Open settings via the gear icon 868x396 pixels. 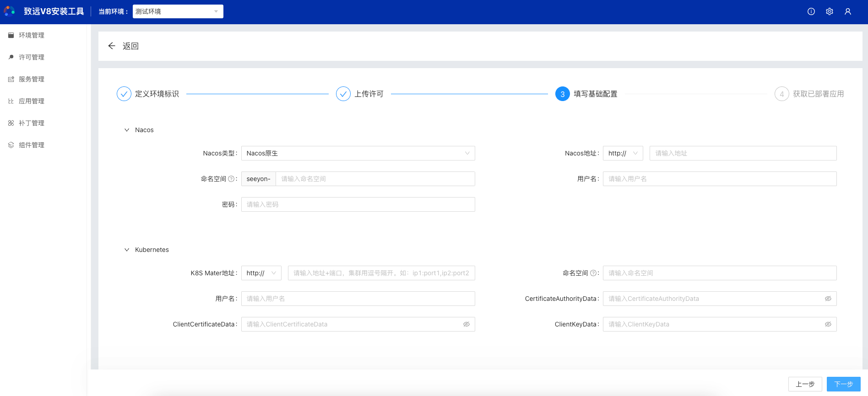pos(829,11)
